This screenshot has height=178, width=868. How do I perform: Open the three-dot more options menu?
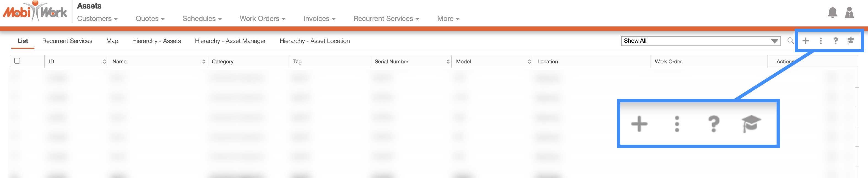click(x=820, y=41)
